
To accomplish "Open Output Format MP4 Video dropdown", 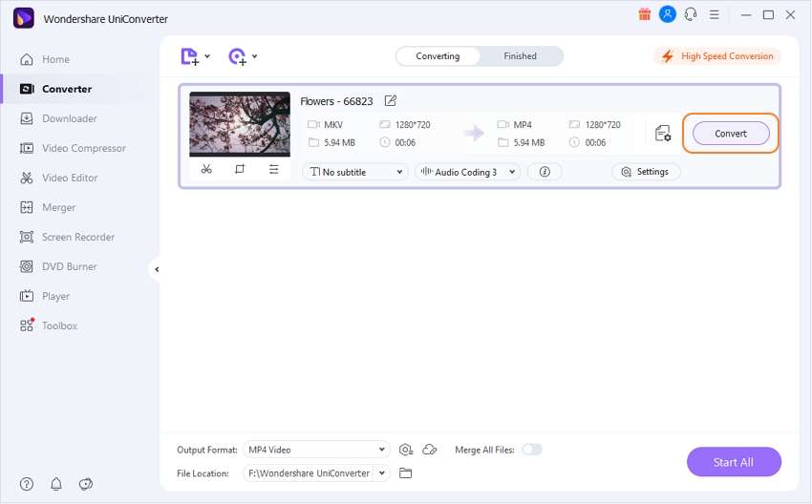I will [x=316, y=450].
